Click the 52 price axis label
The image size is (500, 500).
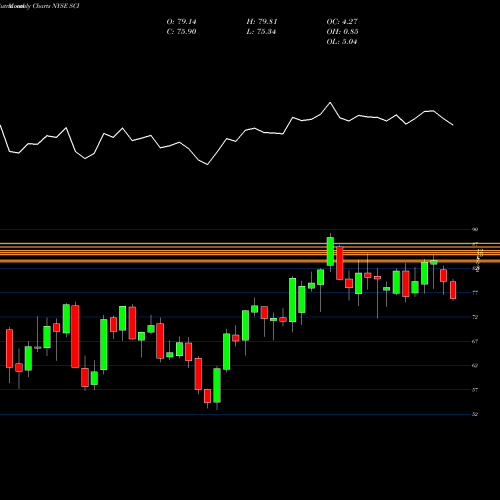pos(475,414)
